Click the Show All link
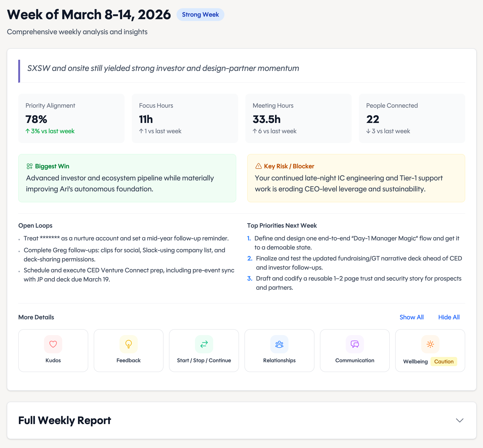483x448 pixels. 411,317
